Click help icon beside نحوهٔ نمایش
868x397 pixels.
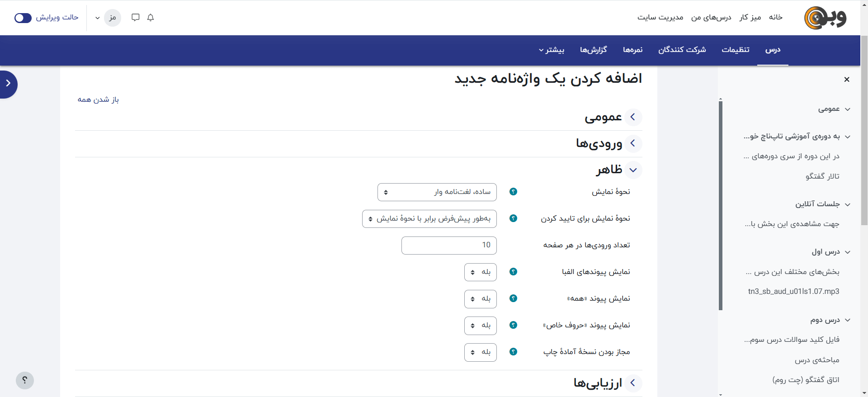513,192
